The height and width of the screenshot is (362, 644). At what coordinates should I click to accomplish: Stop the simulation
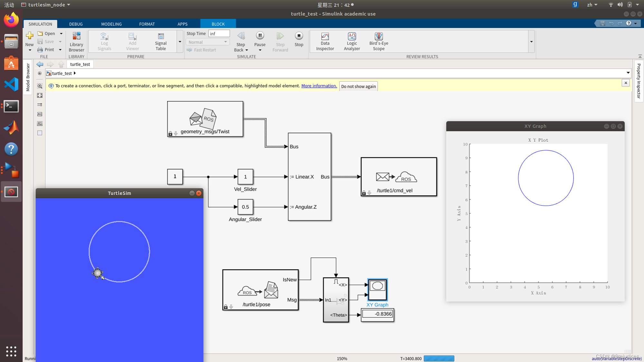(299, 36)
